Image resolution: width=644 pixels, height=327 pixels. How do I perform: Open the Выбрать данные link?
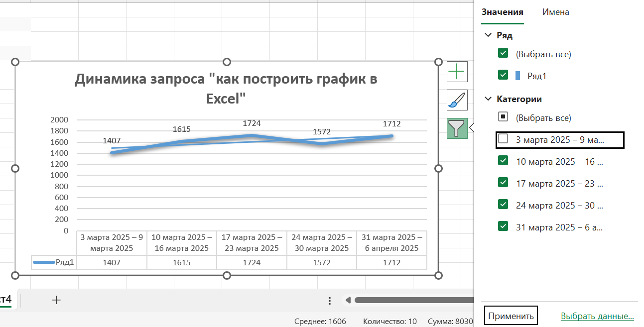coord(597,316)
